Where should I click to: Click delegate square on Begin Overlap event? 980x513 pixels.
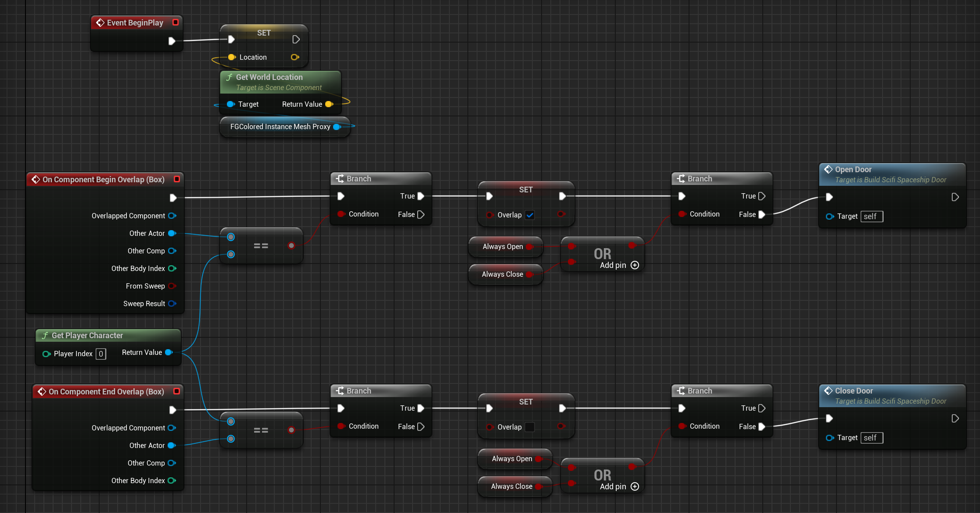[177, 179]
